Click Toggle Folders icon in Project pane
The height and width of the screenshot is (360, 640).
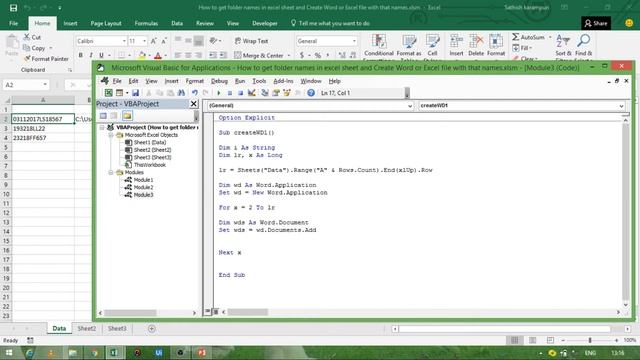click(127, 116)
